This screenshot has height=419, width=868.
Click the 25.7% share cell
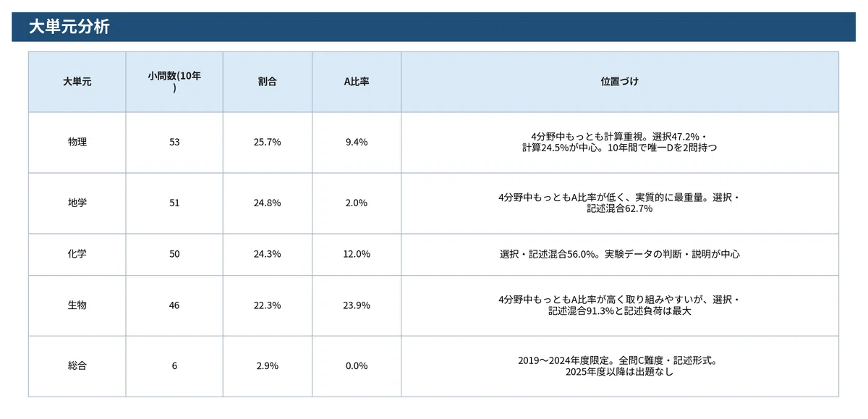[x=268, y=143]
